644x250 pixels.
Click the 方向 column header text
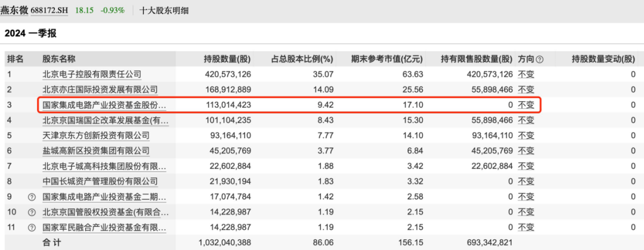click(526, 60)
